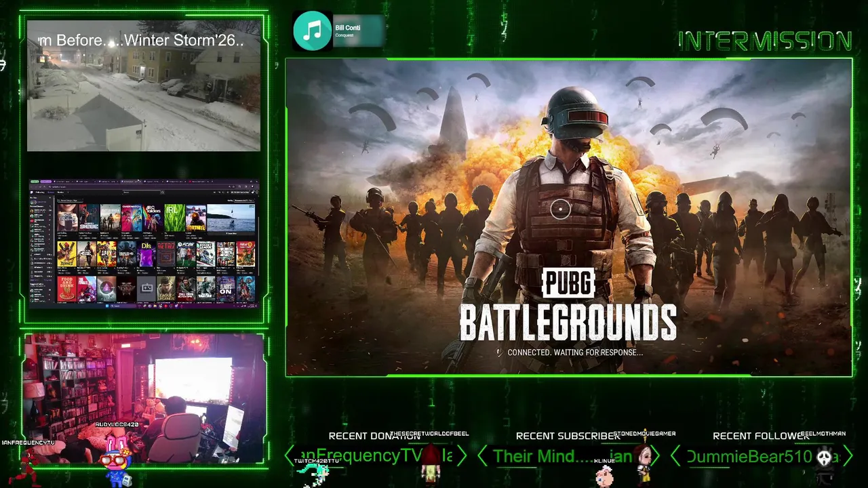868x488 pixels.
Task: Click the KLINUE pig avatar
Action: 605,476
